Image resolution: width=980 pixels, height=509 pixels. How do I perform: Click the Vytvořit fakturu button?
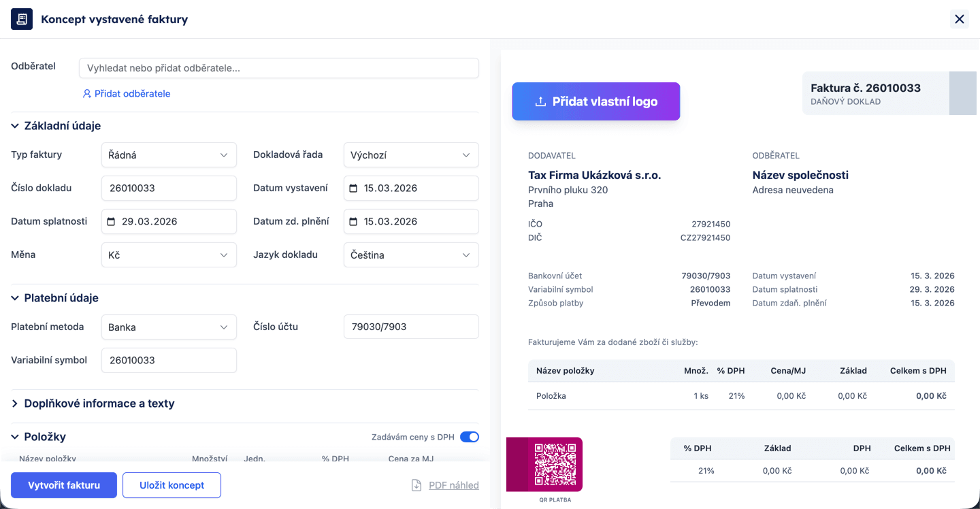pyautogui.click(x=64, y=485)
